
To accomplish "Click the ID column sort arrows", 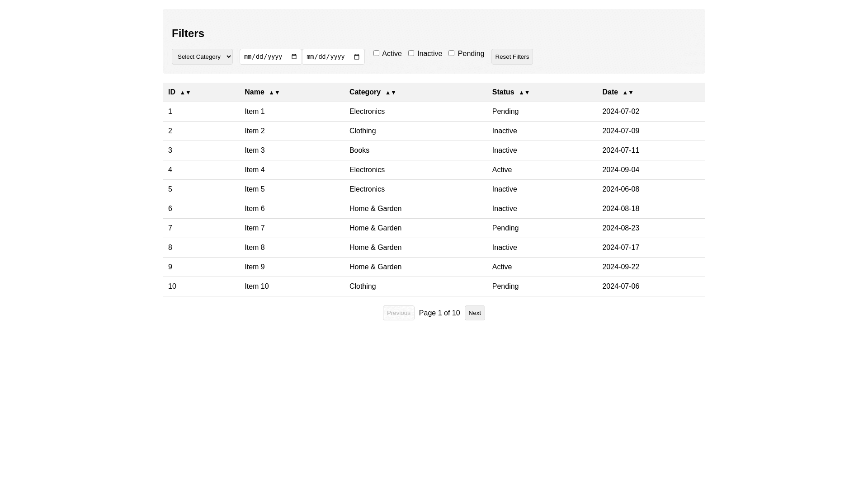I will pos(185,93).
